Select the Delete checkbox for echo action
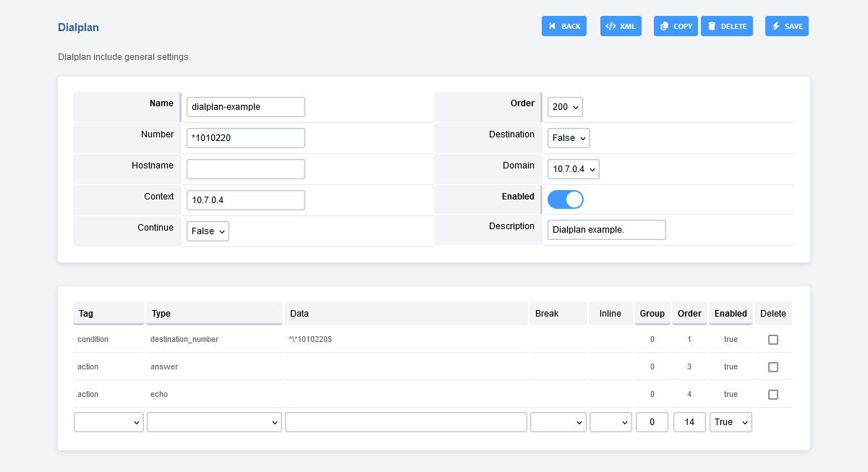Screen dimensions: 868x472 tap(773, 395)
